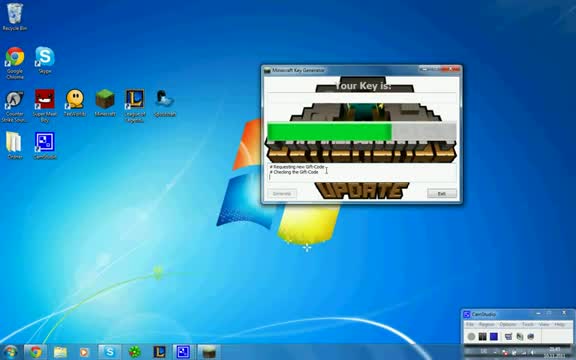Open the green flower ICQ taskbar icon
Screen dimensions: 576x360
pyautogui.click(x=135, y=352)
